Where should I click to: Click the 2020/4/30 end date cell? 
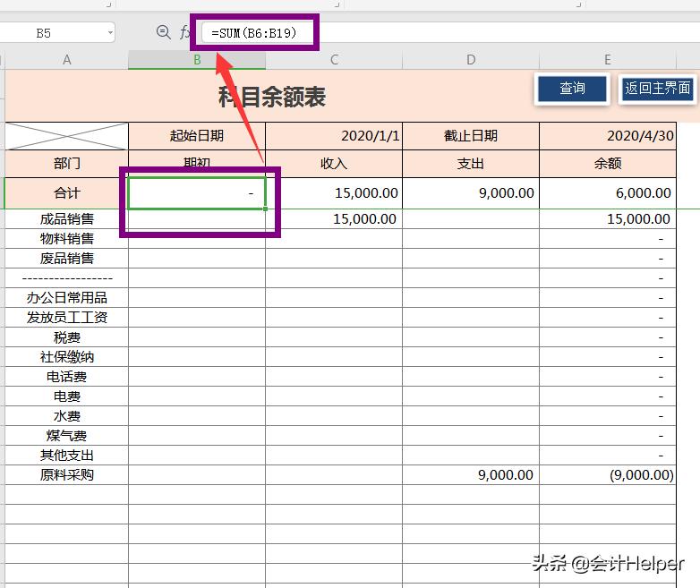[608, 136]
